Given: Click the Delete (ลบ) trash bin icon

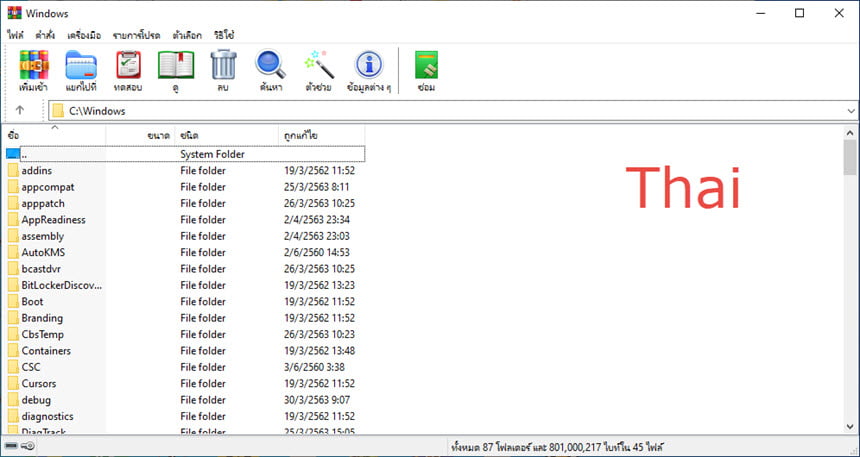Looking at the screenshot, I should 223,65.
